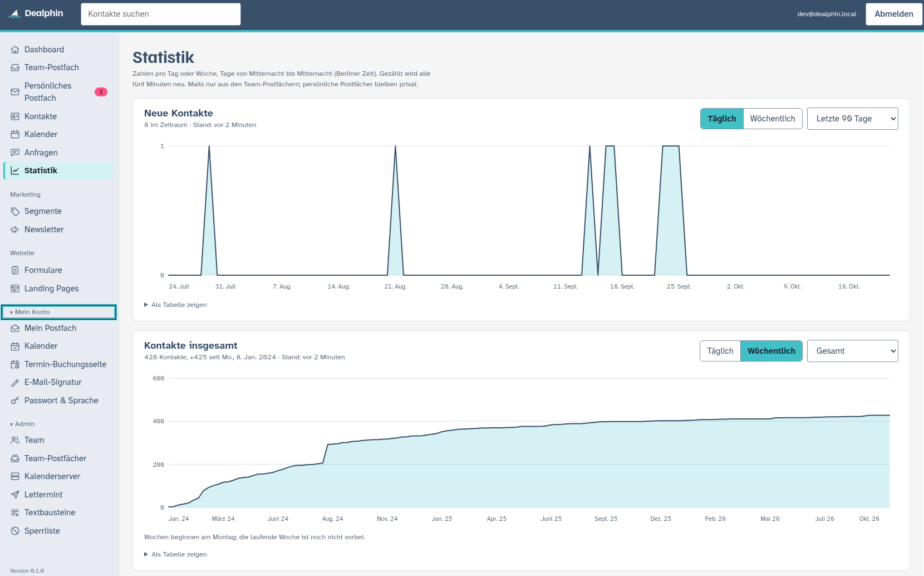Click the Dealphin logo icon
The width and height of the screenshot is (924, 576).
coord(15,13)
